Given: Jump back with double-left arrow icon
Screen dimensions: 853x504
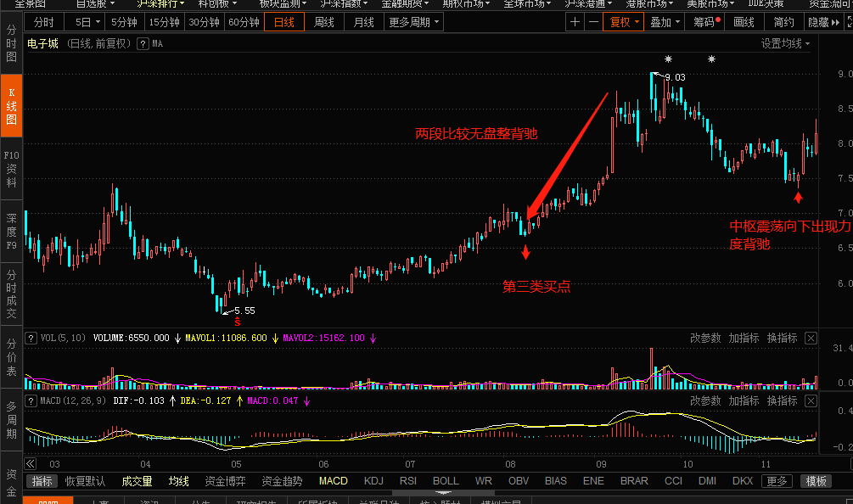Looking at the screenshot, I should (31, 464).
